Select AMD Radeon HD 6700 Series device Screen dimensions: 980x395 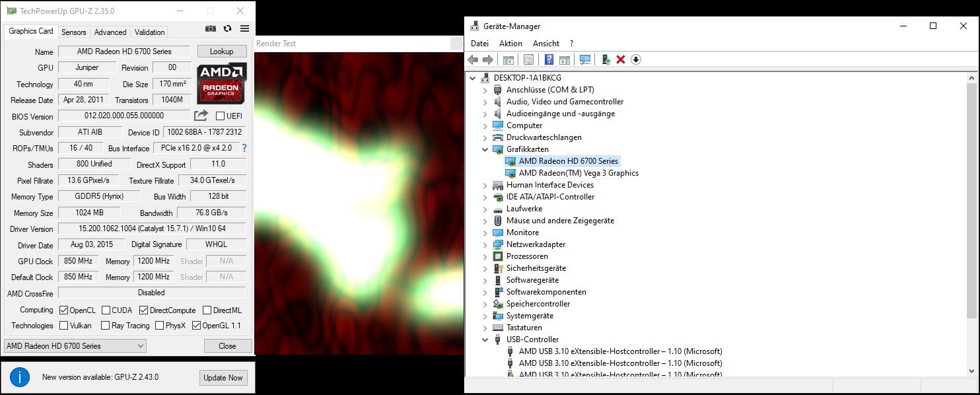[x=569, y=161]
